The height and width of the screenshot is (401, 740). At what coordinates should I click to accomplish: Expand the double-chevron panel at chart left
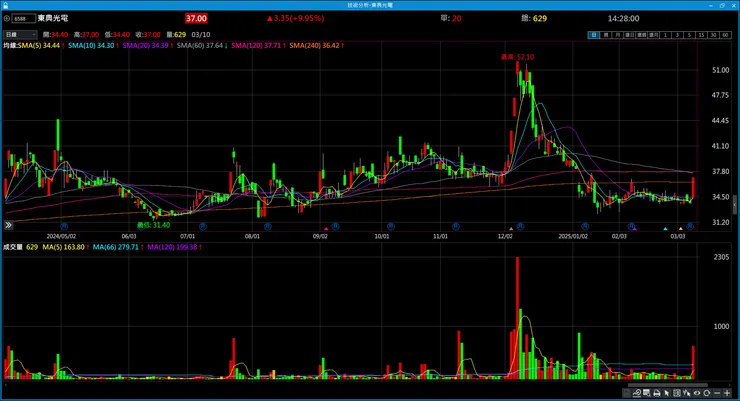click(8, 225)
